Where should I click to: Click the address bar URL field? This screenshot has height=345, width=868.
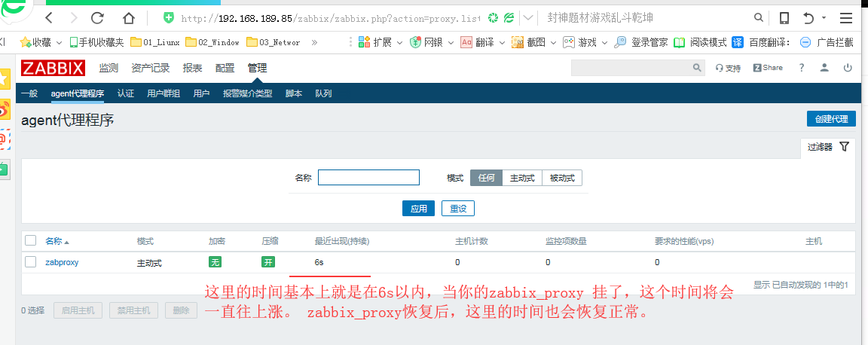(x=331, y=18)
